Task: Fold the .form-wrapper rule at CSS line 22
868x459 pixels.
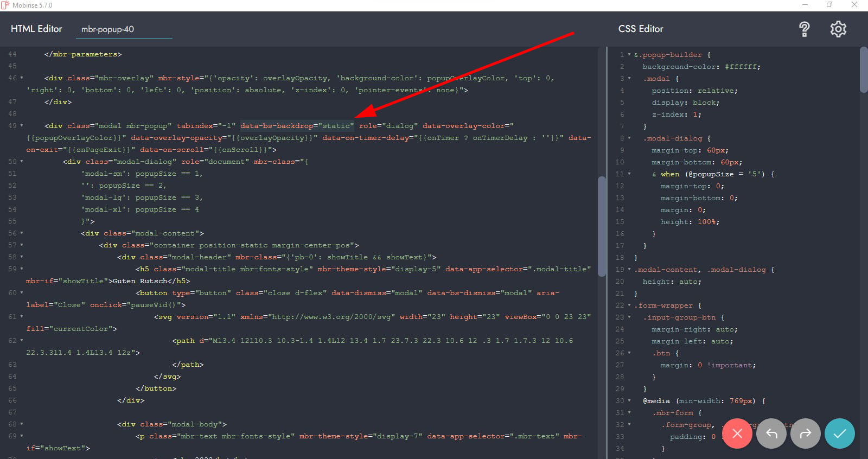Action: coord(629,305)
